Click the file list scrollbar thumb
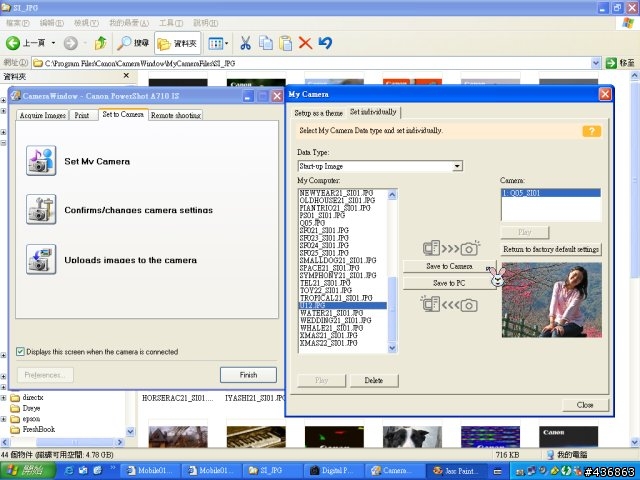Screen dimensions: 640x480 click(x=392, y=309)
